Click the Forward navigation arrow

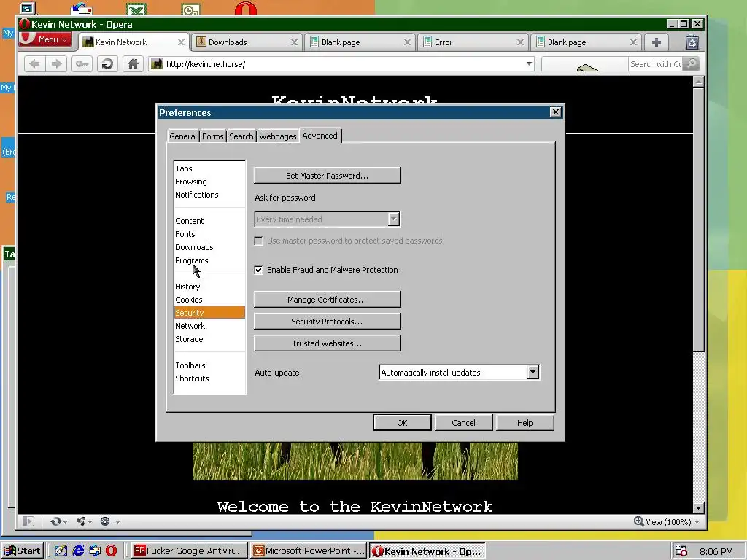tap(57, 64)
